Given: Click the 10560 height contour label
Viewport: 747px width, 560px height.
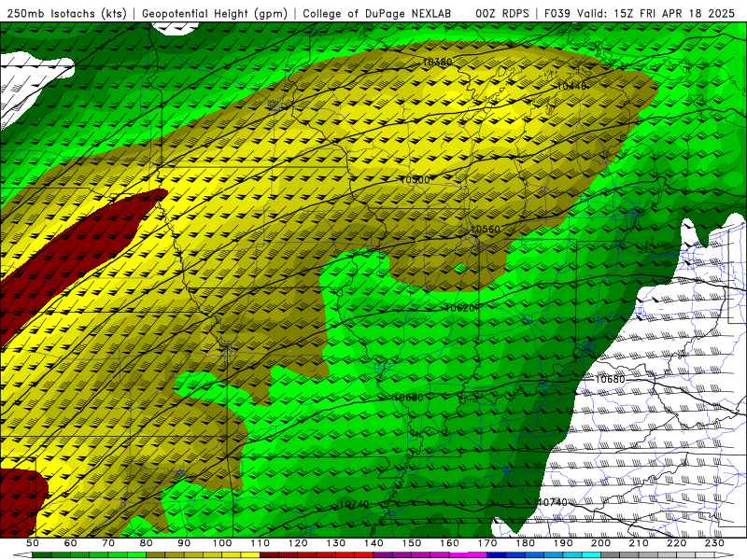Looking at the screenshot, I should pos(486,229).
